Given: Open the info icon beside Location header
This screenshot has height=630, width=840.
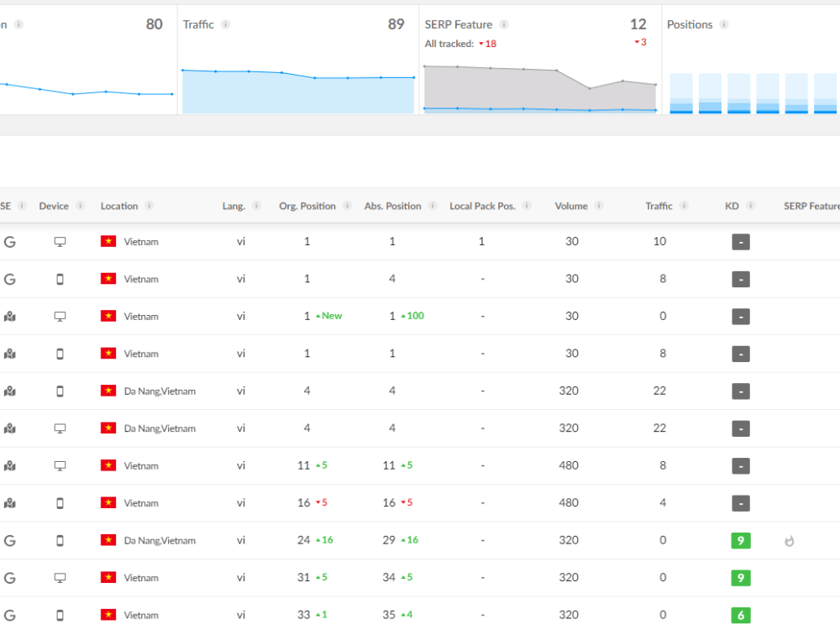Looking at the screenshot, I should (x=150, y=206).
